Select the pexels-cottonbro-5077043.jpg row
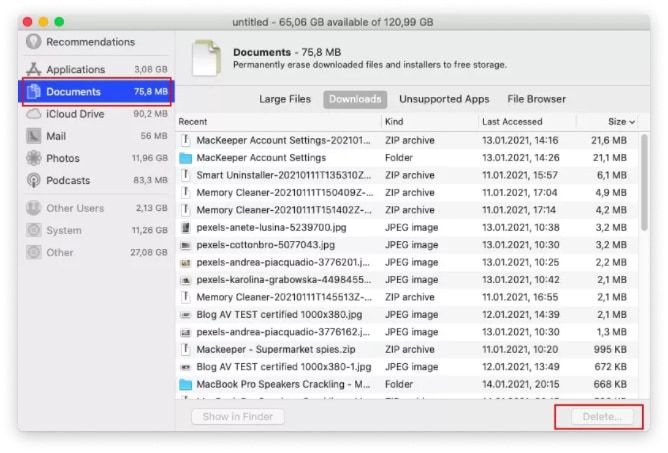The image size is (668, 453). (407, 245)
